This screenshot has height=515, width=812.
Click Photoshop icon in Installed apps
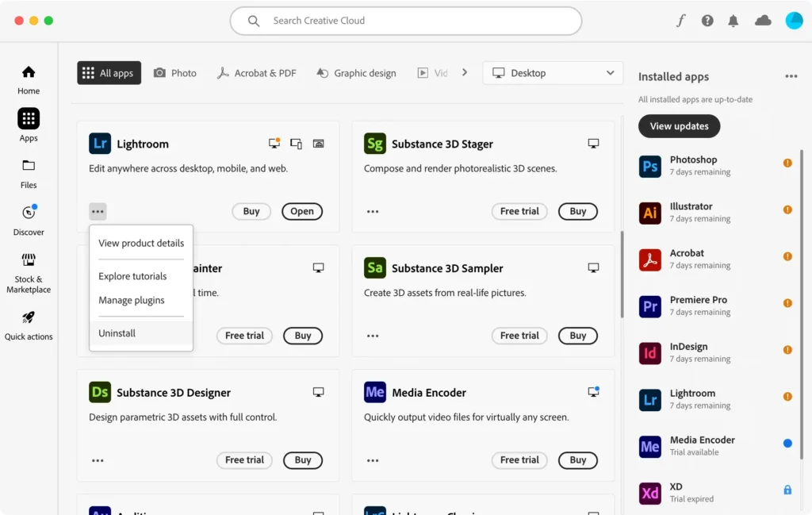650,167
